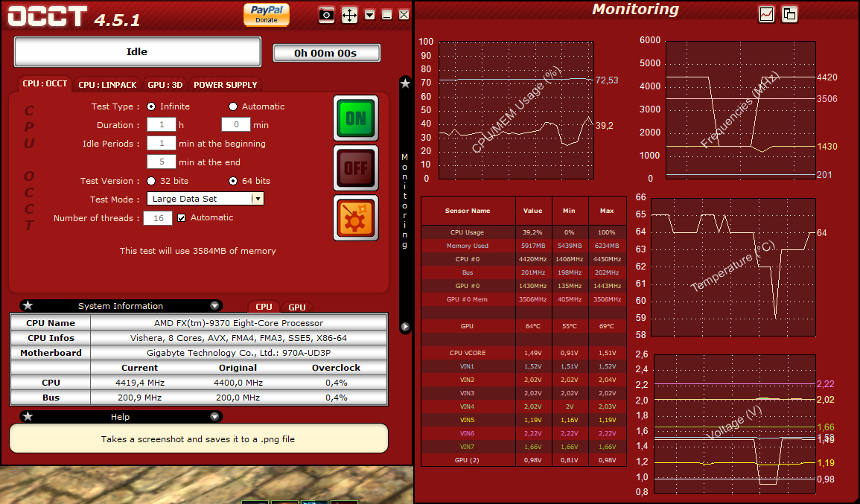Click the Idle status display
This screenshot has height=504, width=860.
pyautogui.click(x=137, y=51)
